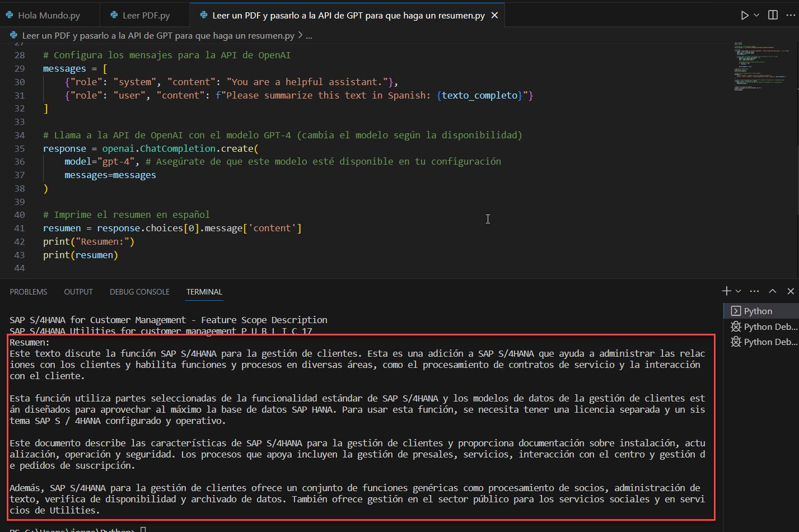Maximize the panel with the up chevron
This screenshot has height=532, width=799.
pyautogui.click(x=773, y=291)
